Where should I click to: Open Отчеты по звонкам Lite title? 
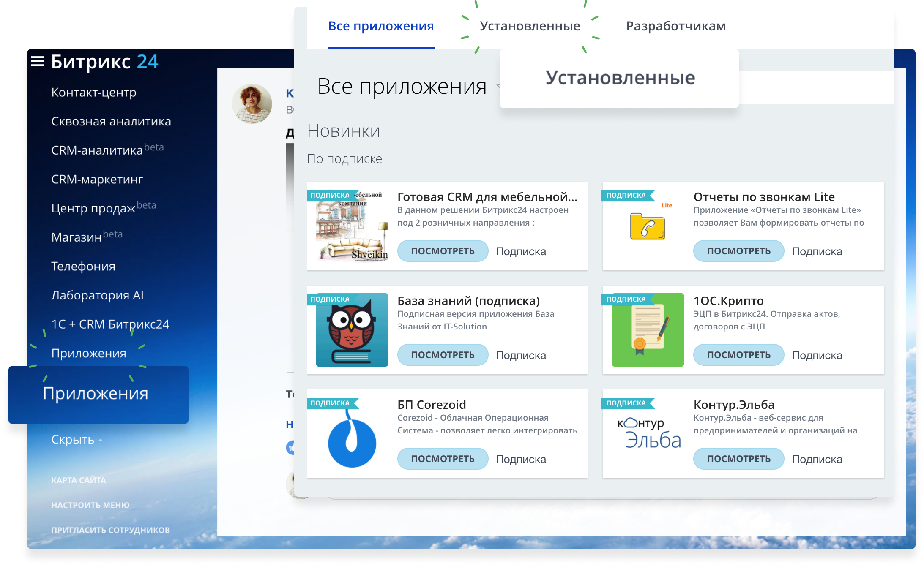[764, 197]
